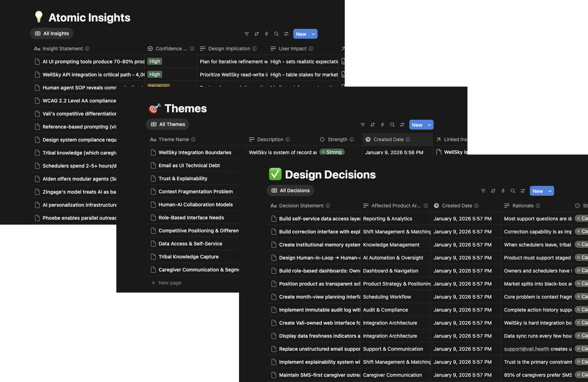This screenshot has height=382, width=588.
Task: Switch to All Decisions view tab
Action: [290, 191]
